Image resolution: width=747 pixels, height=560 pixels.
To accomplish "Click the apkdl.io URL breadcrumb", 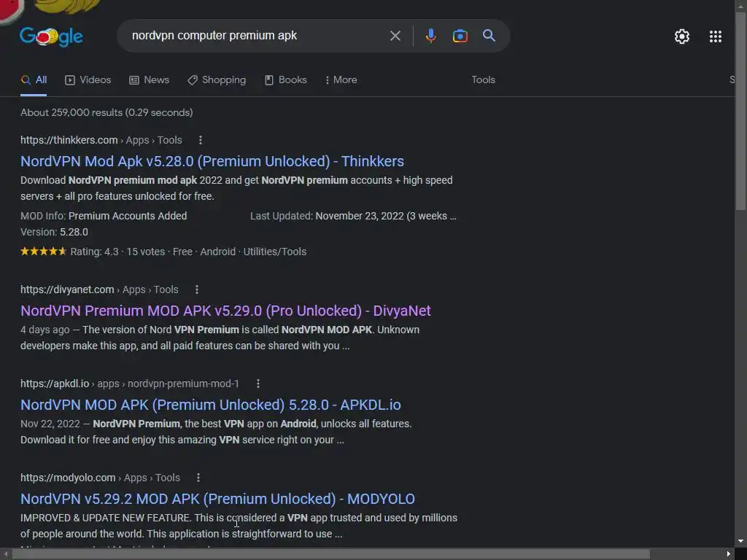I will tap(130, 384).
